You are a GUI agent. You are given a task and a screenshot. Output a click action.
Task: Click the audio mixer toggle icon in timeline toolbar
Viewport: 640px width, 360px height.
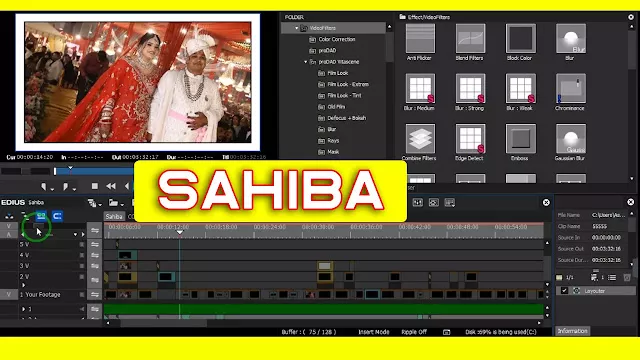[x=418, y=202]
